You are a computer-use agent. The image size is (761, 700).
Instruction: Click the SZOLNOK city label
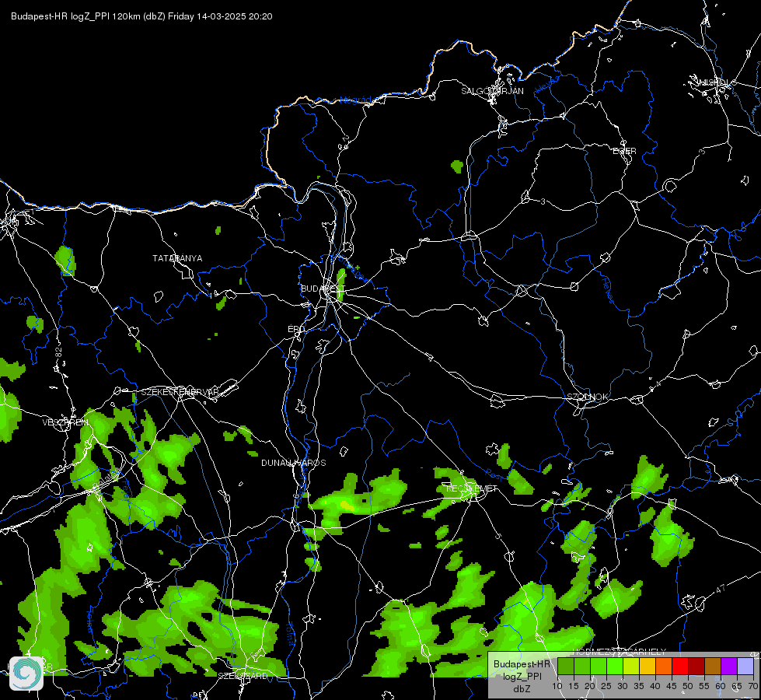click(x=588, y=397)
